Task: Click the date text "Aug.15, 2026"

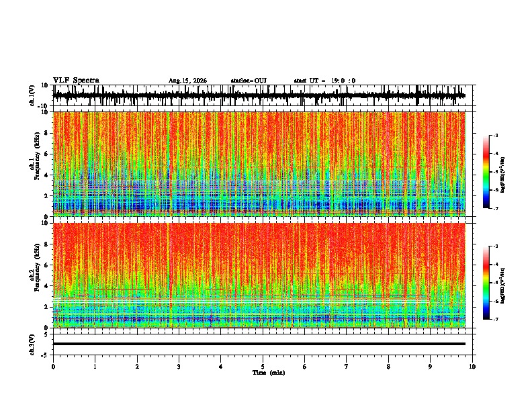Action: click(187, 81)
